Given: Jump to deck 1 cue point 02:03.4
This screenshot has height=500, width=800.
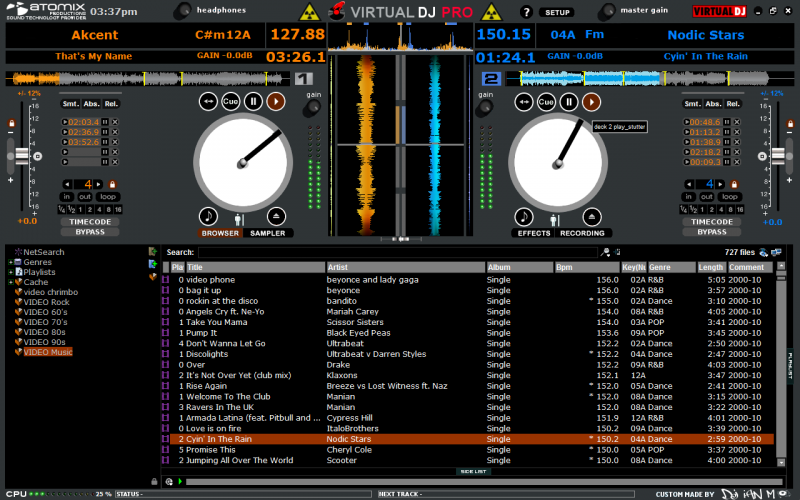Looking at the screenshot, I should tap(65, 122).
